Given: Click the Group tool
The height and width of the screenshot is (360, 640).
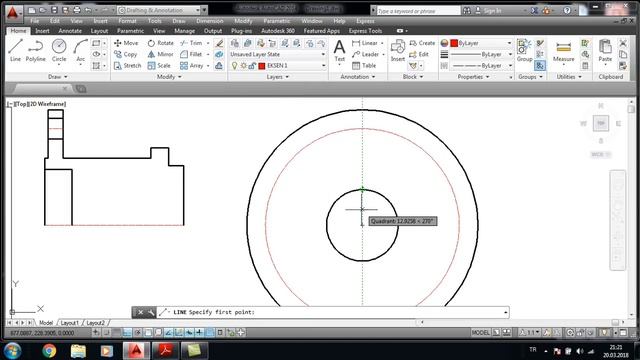Looking at the screenshot, I should 524,51.
